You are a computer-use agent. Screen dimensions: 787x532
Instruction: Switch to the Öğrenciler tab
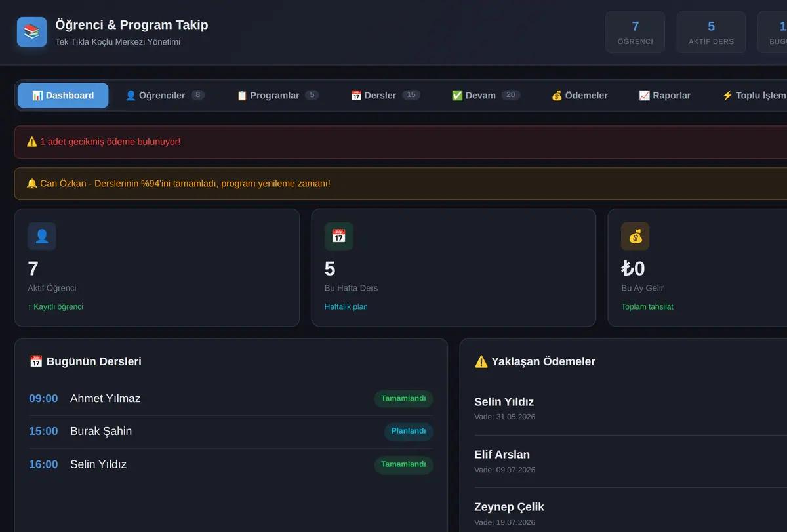165,95
